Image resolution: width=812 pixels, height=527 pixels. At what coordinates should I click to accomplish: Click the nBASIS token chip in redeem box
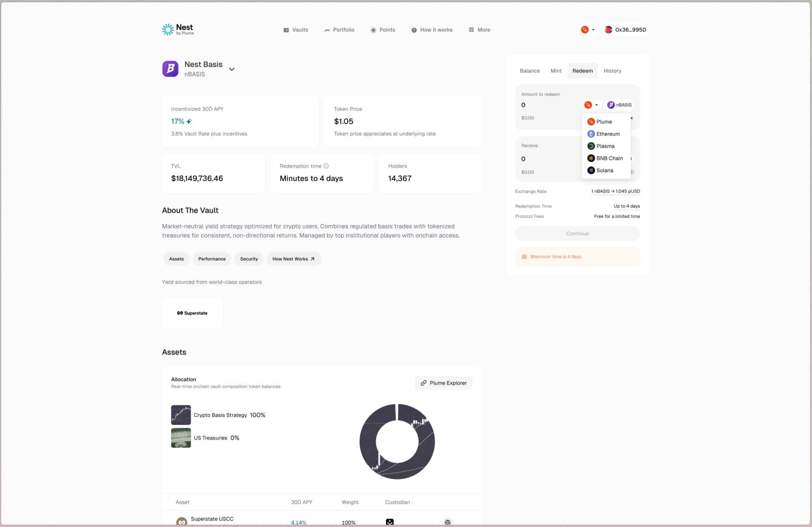tap(620, 105)
